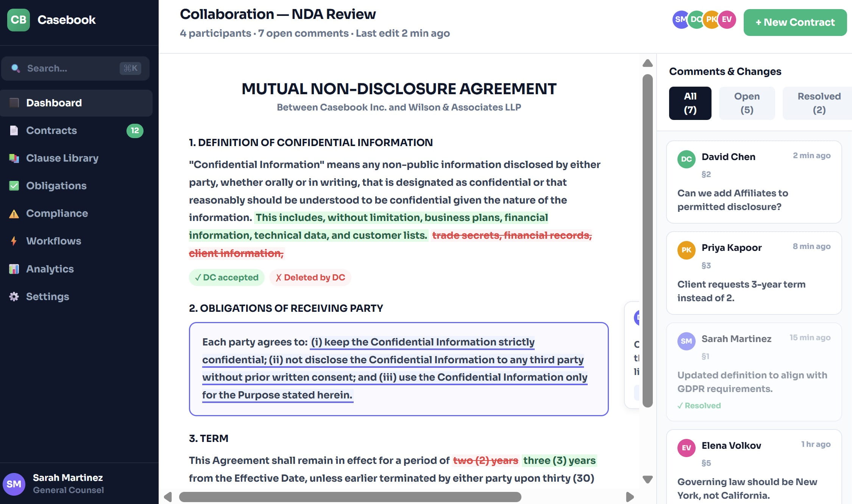Click the 'Deleted by DC' change chip

pos(310,277)
